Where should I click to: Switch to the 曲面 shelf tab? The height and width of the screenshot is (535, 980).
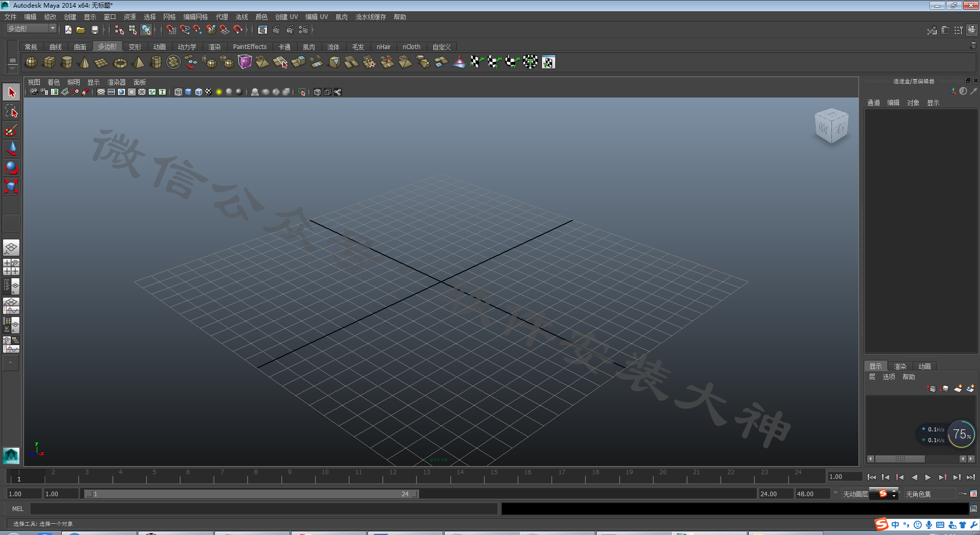pos(80,46)
